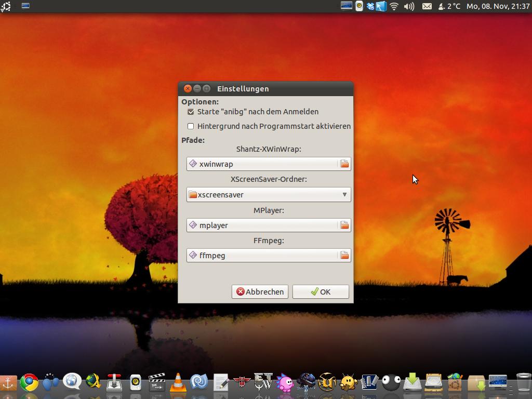Open the blue buddies messenger dock icon

click(x=50, y=382)
